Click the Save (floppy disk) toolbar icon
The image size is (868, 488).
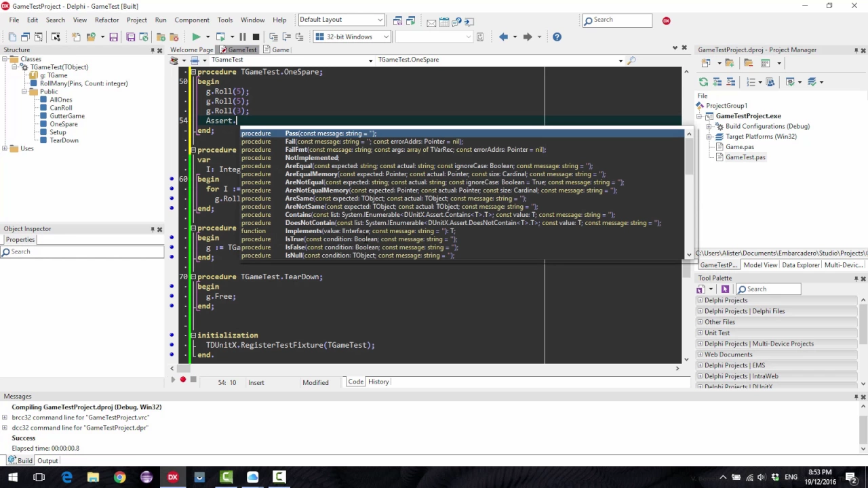click(113, 37)
